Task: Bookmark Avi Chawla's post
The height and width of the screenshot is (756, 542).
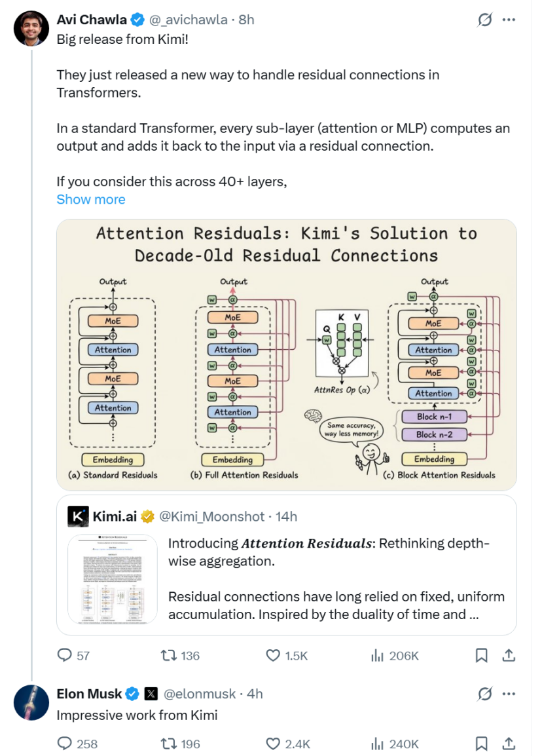Action: 481,655
